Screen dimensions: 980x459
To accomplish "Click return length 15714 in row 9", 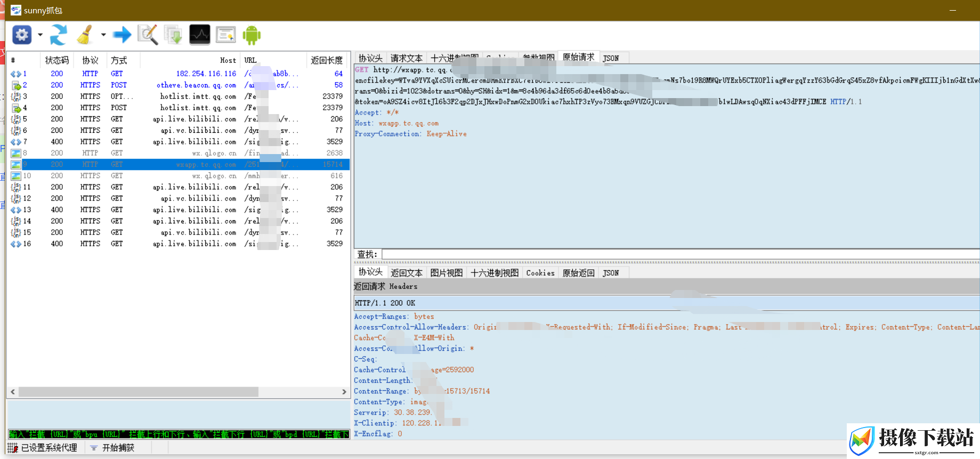I will click(x=333, y=165).
